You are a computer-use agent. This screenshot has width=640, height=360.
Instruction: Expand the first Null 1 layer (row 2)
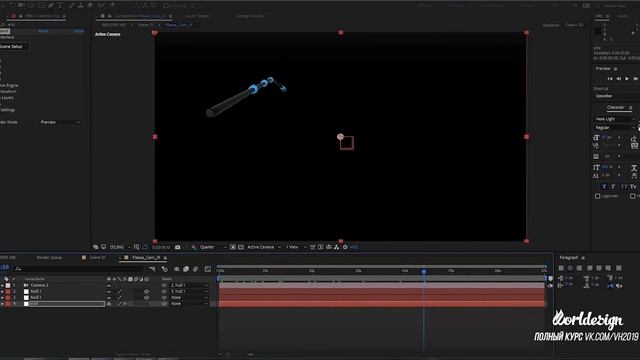click(x=2, y=291)
